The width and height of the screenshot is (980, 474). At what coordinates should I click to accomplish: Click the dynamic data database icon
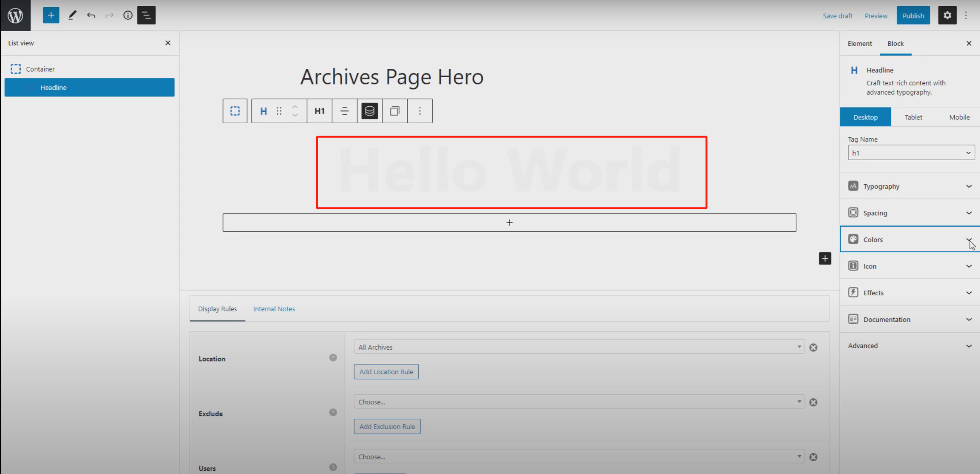coord(369,111)
